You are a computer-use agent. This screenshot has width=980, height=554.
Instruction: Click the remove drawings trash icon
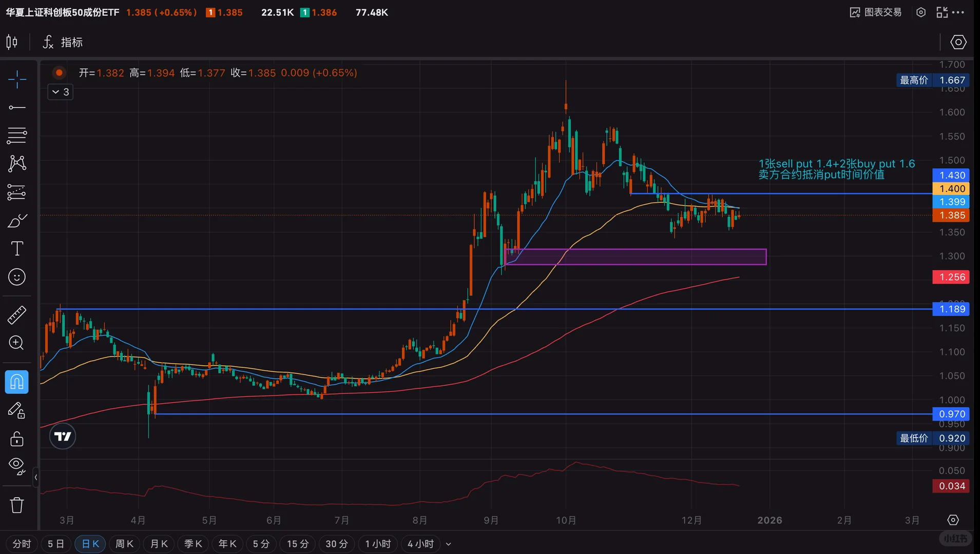(16, 505)
